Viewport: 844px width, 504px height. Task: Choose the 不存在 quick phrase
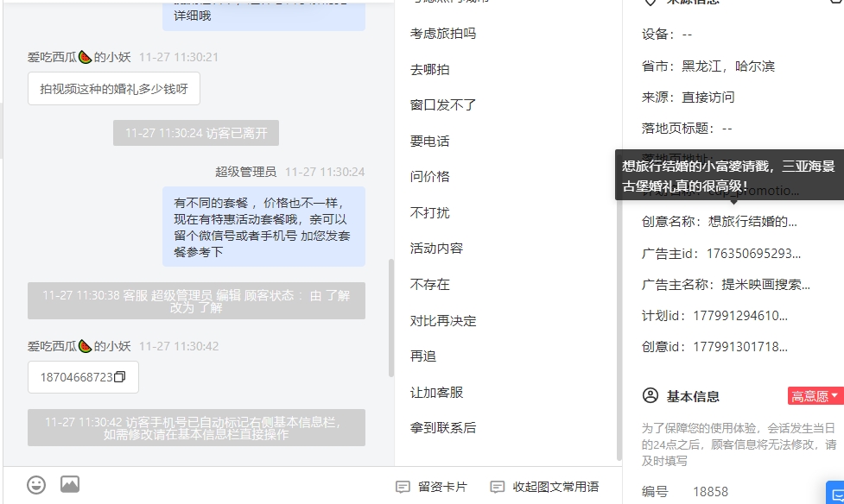click(x=429, y=284)
